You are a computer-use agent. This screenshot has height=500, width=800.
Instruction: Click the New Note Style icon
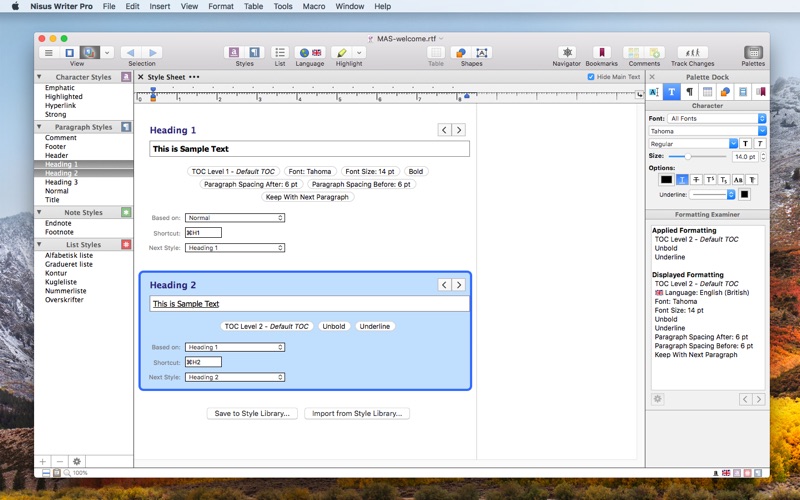tap(126, 212)
